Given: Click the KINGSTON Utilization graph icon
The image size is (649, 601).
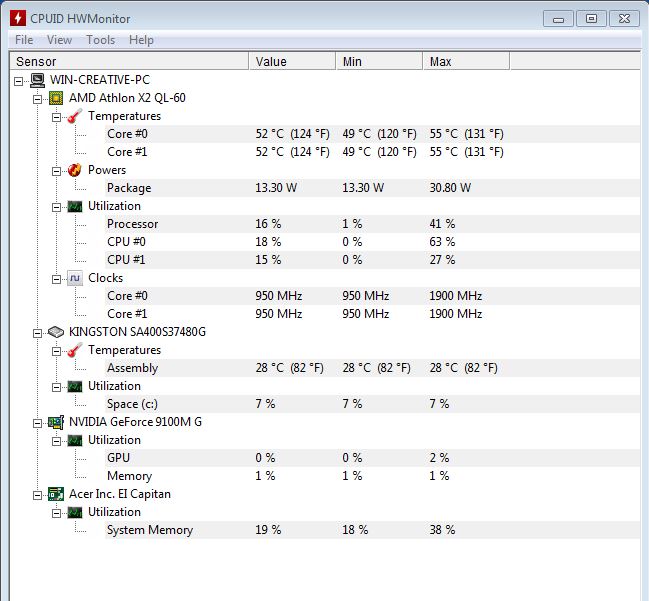Looking at the screenshot, I should tap(75, 386).
